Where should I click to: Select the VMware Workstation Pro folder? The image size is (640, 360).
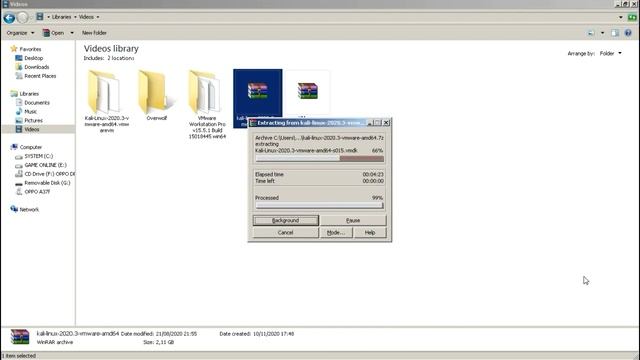(x=207, y=104)
